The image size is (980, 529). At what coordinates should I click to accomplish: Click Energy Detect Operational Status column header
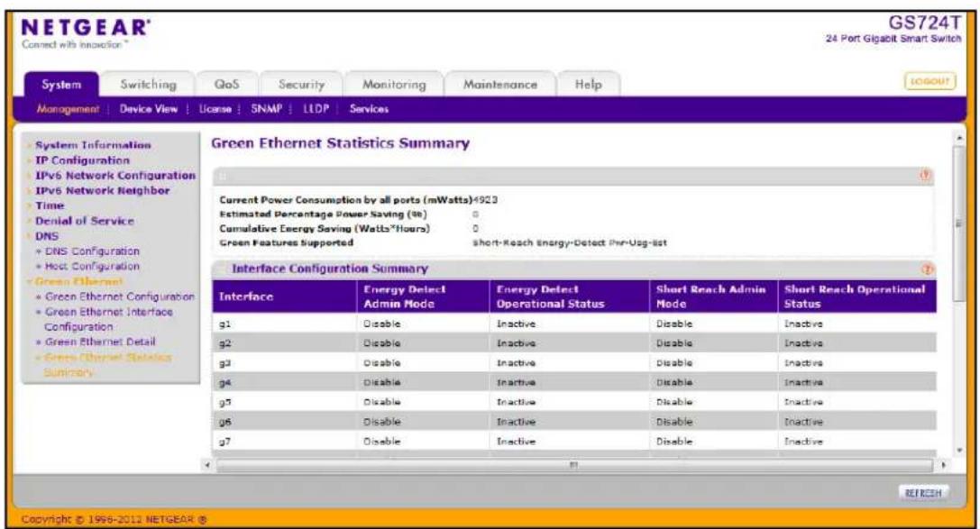pyautogui.click(x=570, y=296)
